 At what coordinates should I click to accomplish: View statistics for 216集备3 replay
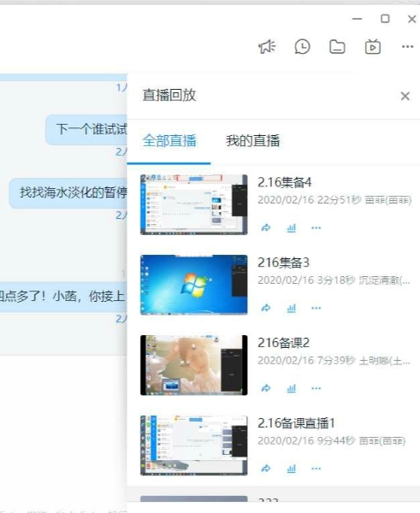coord(291,308)
